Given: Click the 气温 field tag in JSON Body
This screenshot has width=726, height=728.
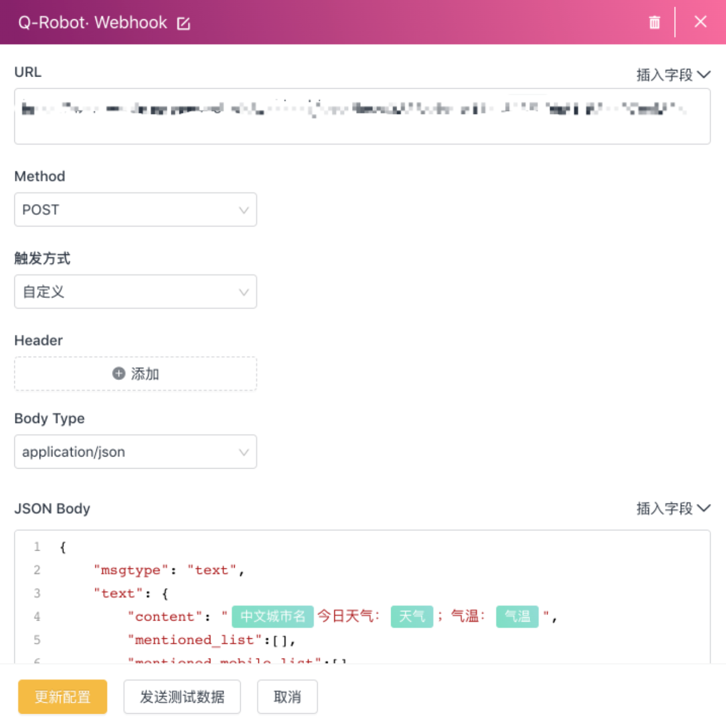Looking at the screenshot, I should click(516, 616).
